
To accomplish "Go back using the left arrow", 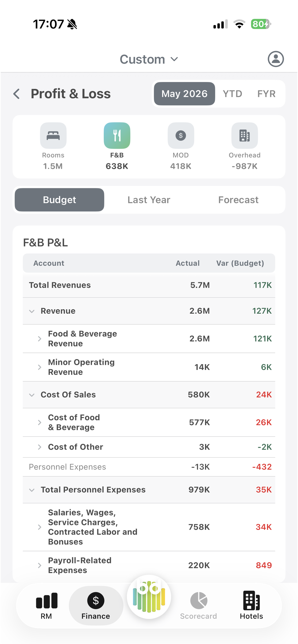I will pyautogui.click(x=16, y=94).
